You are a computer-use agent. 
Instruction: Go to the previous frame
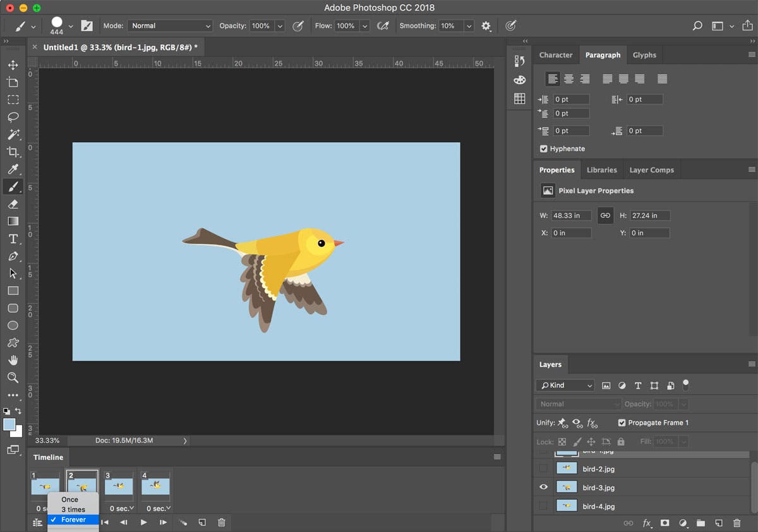(x=124, y=523)
